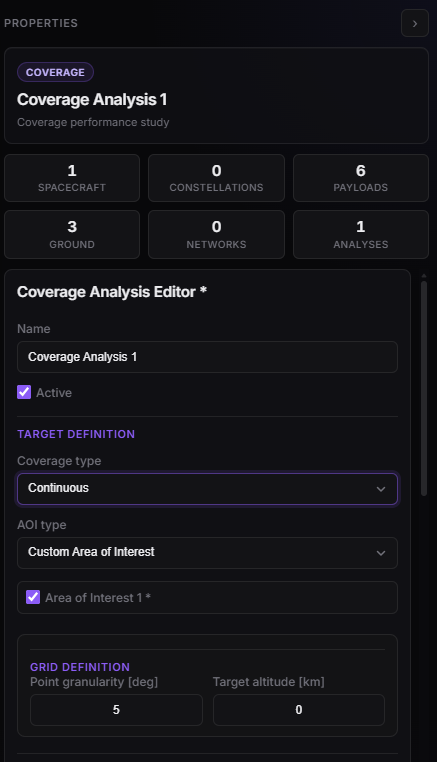Open the AOI type dropdown
437x762 pixels.
tap(208, 553)
